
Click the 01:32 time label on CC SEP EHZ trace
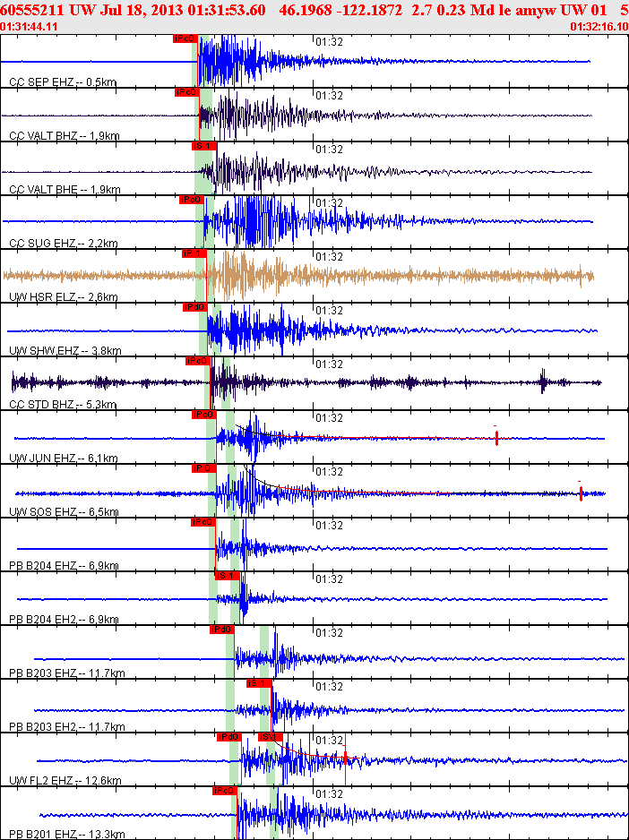pyautogui.click(x=329, y=42)
